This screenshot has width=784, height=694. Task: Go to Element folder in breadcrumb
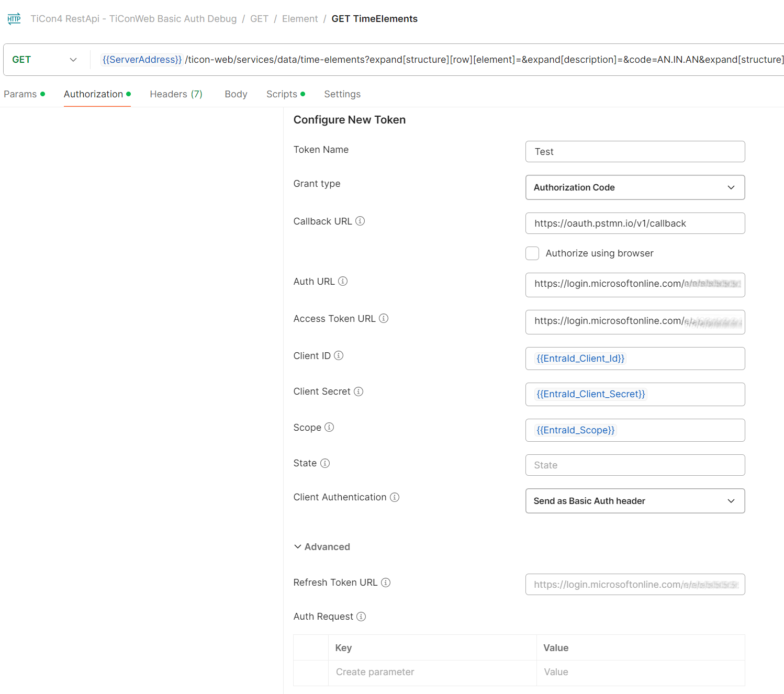tap(300, 19)
